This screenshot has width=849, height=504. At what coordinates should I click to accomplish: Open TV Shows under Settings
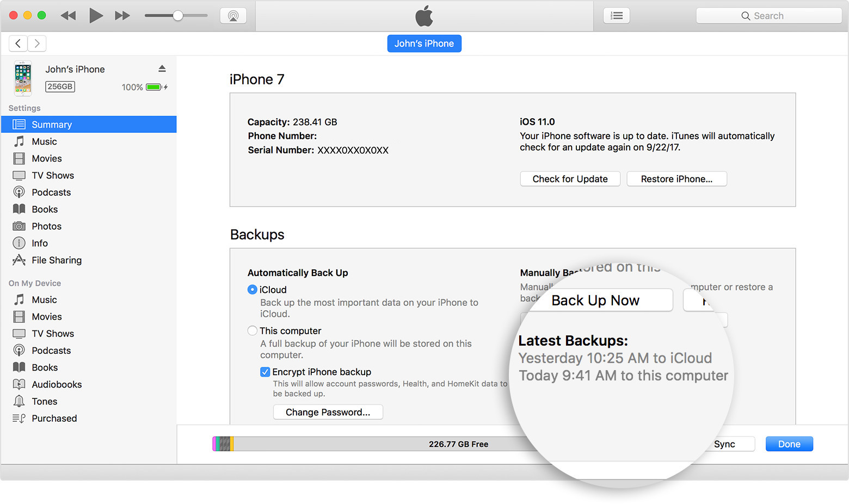(89, 175)
